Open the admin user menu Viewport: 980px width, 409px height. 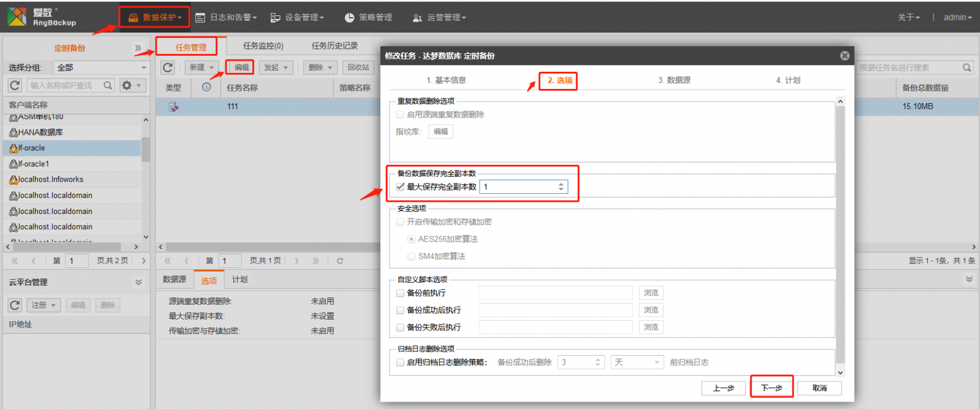click(x=957, y=17)
